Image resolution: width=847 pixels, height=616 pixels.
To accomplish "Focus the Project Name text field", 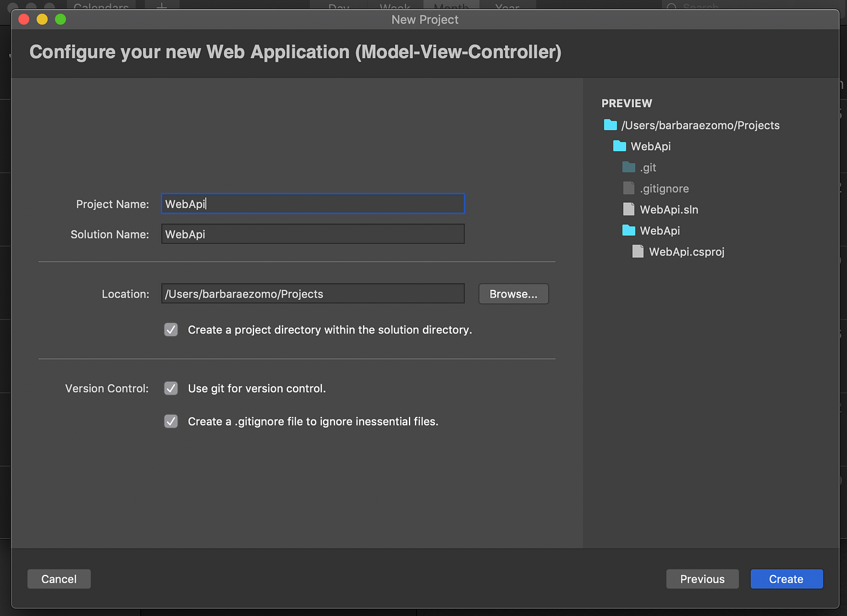I will pos(312,204).
